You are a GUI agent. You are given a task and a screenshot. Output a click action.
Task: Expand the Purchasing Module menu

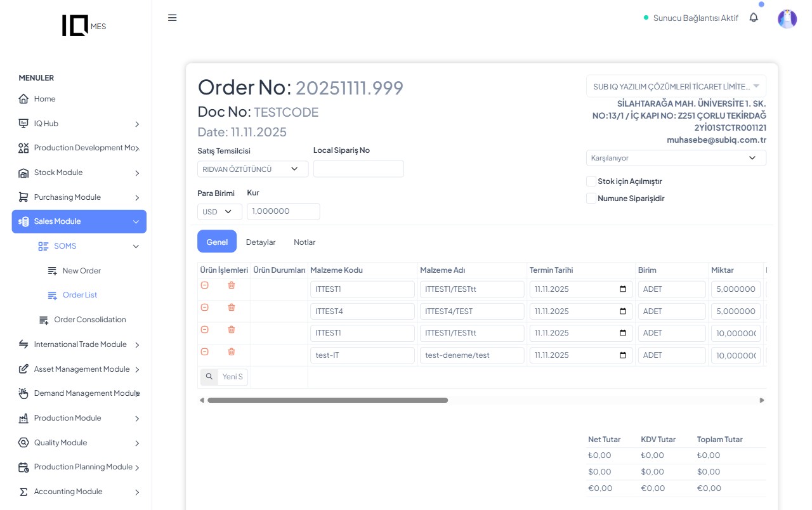[79, 197]
